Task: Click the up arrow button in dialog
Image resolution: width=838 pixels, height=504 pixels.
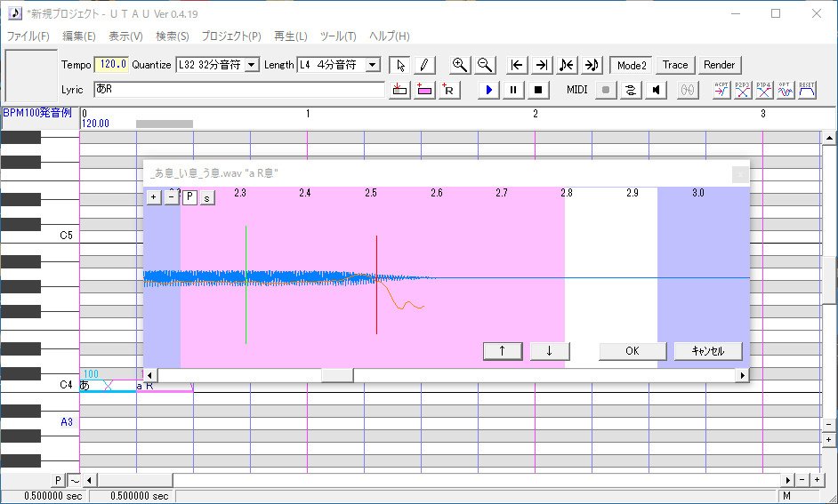Action: click(503, 351)
